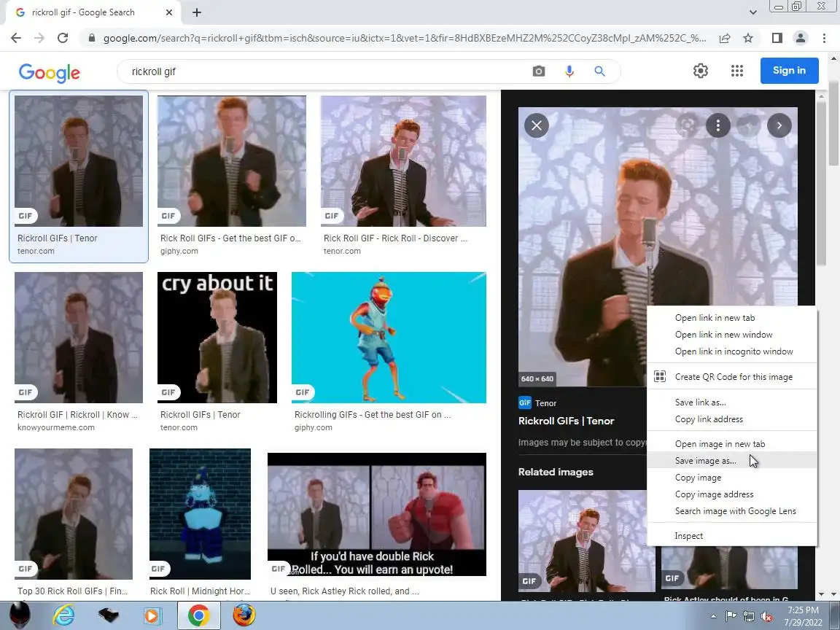The width and height of the screenshot is (840, 630).
Task: Open Chrome profile avatar
Action: click(801, 38)
